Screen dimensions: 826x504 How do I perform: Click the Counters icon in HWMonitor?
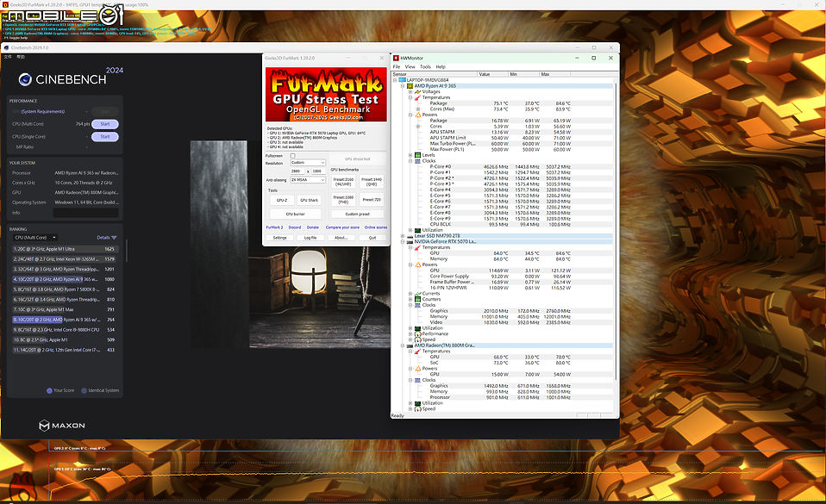coord(417,299)
